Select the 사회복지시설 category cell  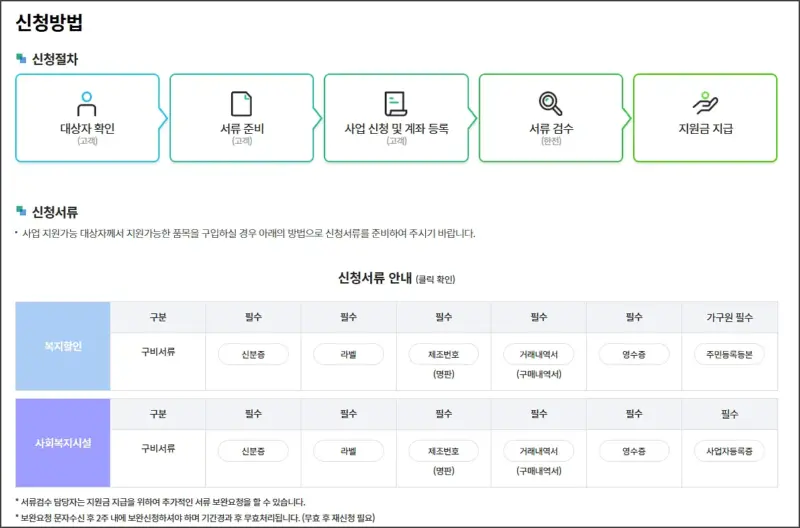coord(63,443)
